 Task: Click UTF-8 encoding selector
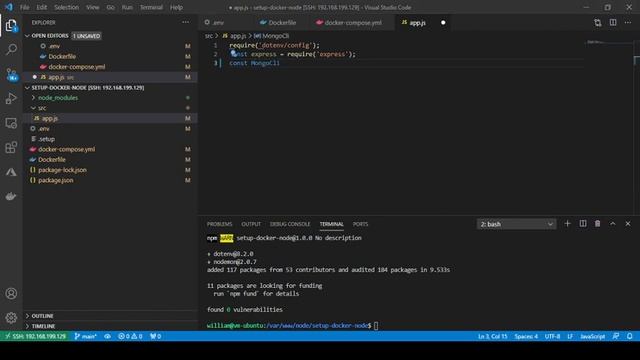click(x=552, y=336)
